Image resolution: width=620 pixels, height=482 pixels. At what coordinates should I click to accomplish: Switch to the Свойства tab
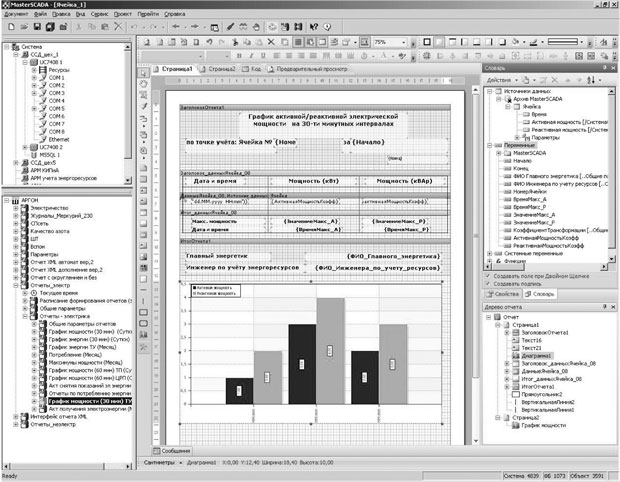[503, 294]
